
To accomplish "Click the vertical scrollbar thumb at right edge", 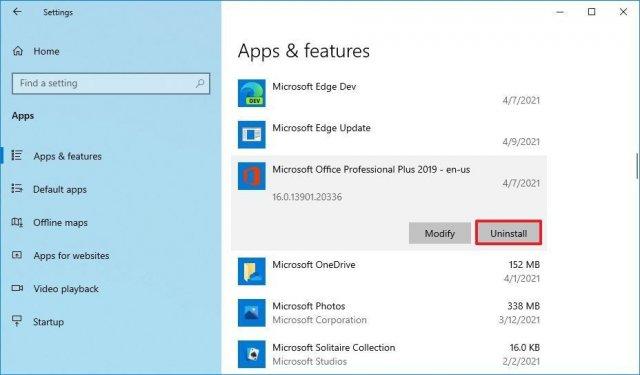I will 636,166.
